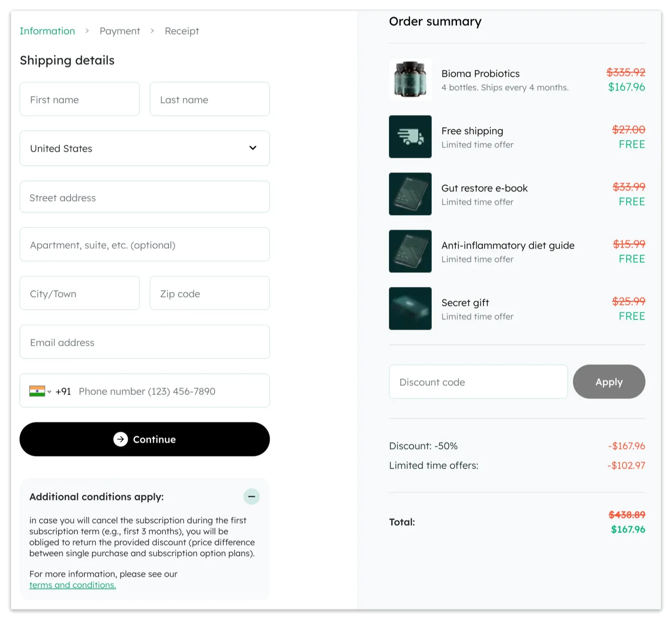This screenshot has height=618, width=672.
Task: Go to the Payment step
Action: (x=120, y=31)
